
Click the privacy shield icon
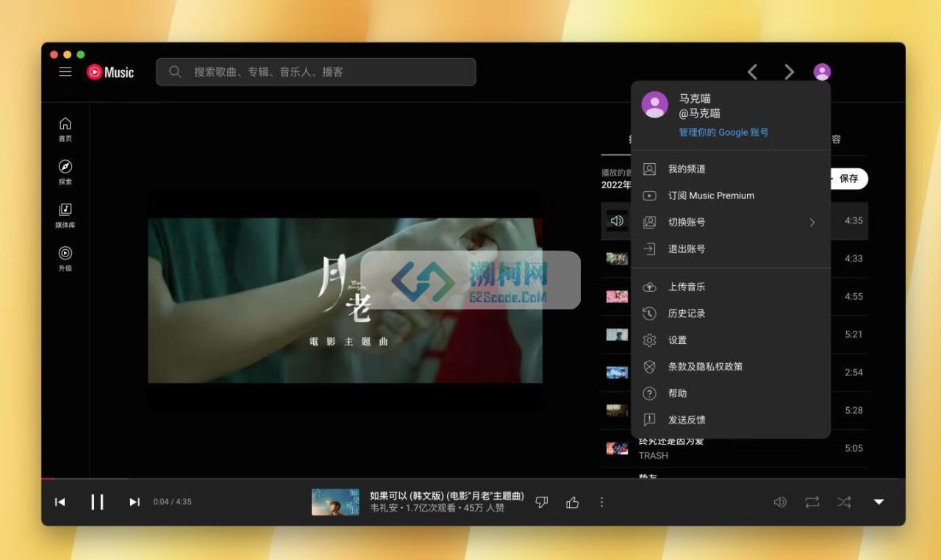[649, 367]
